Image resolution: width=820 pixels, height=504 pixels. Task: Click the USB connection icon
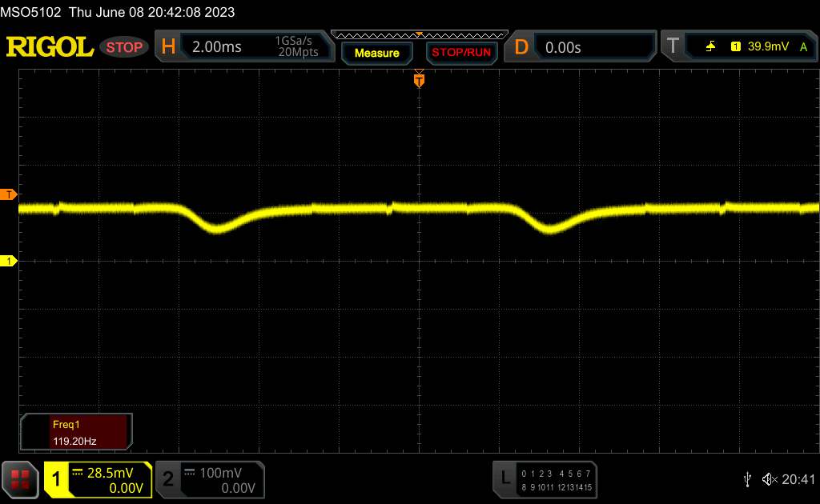point(747,479)
